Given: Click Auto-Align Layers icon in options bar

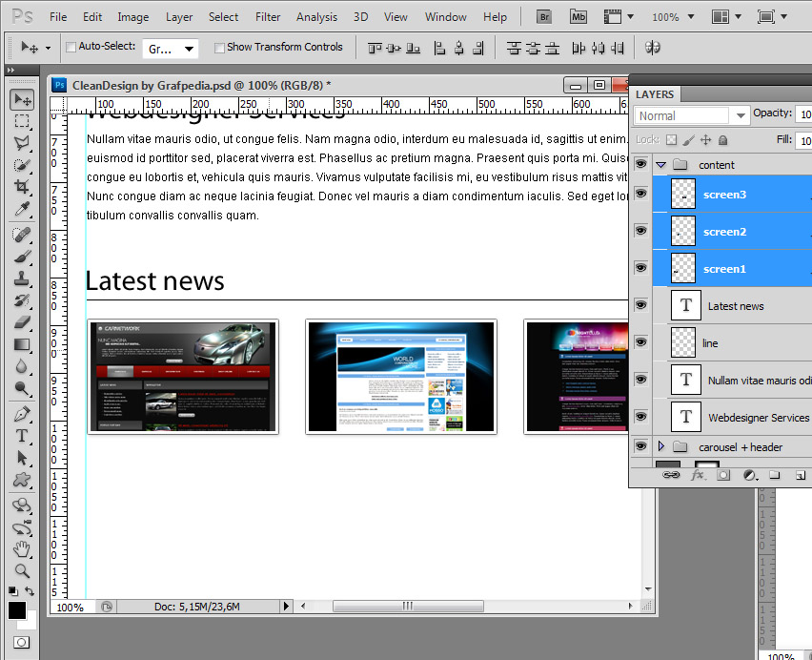Looking at the screenshot, I should coord(653,48).
